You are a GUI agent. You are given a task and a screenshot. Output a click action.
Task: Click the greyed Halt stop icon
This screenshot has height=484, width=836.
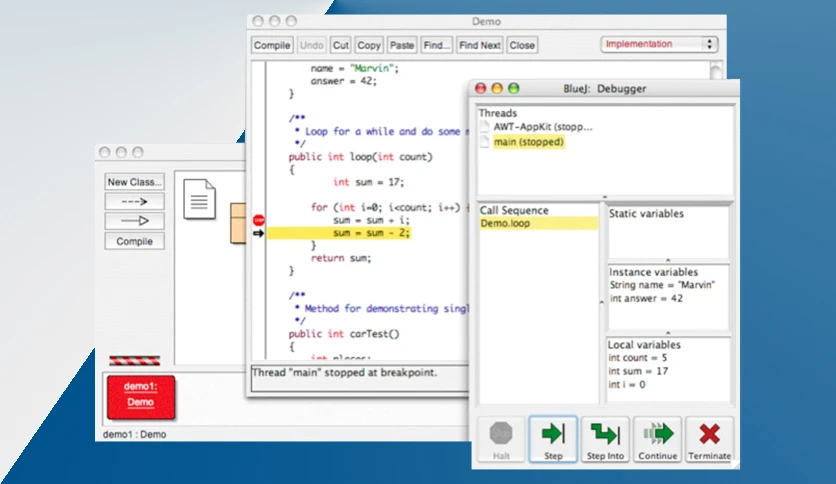(501, 433)
